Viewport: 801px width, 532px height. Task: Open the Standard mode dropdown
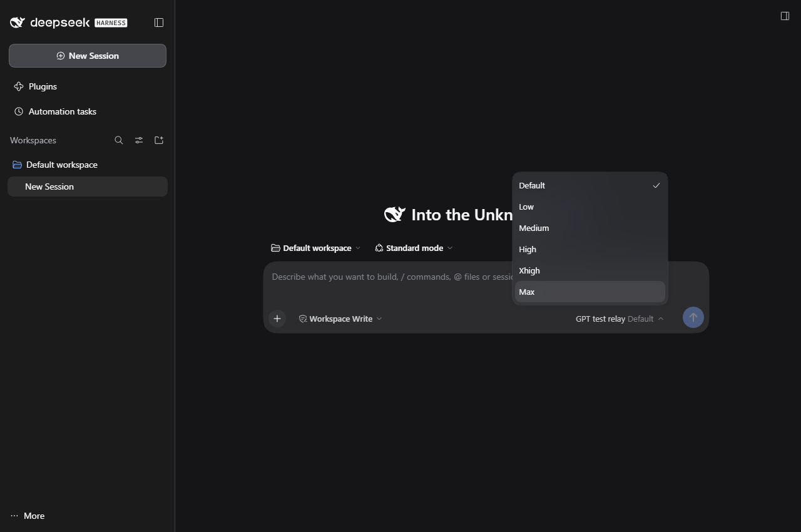(414, 248)
